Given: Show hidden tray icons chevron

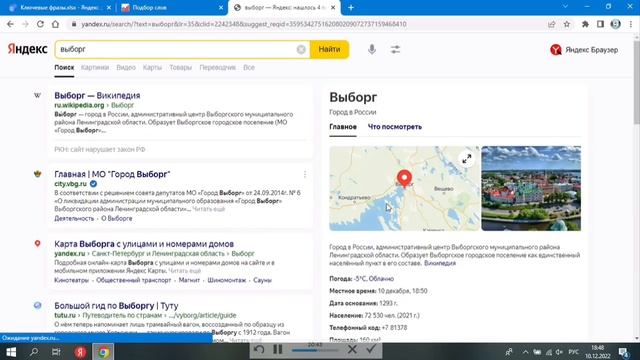Looking at the screenshot, I should [525, 352].
